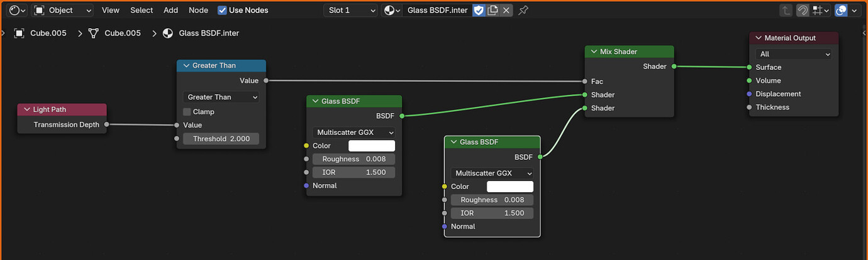Image resolution: width=868 pixels, height=260 pixels.
Task: Click the Transmission Depth output socket
Action: (106, 124)
